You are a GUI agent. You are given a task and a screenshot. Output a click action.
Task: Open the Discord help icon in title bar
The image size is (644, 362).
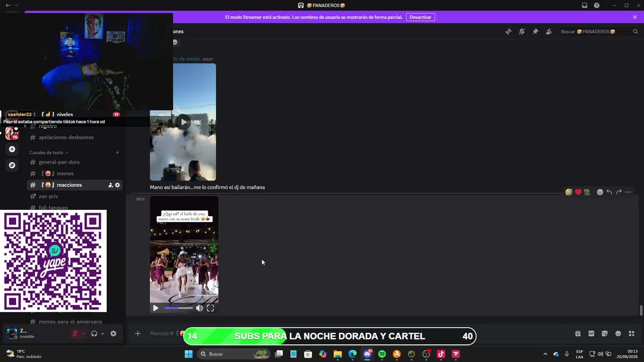point(597,6)
